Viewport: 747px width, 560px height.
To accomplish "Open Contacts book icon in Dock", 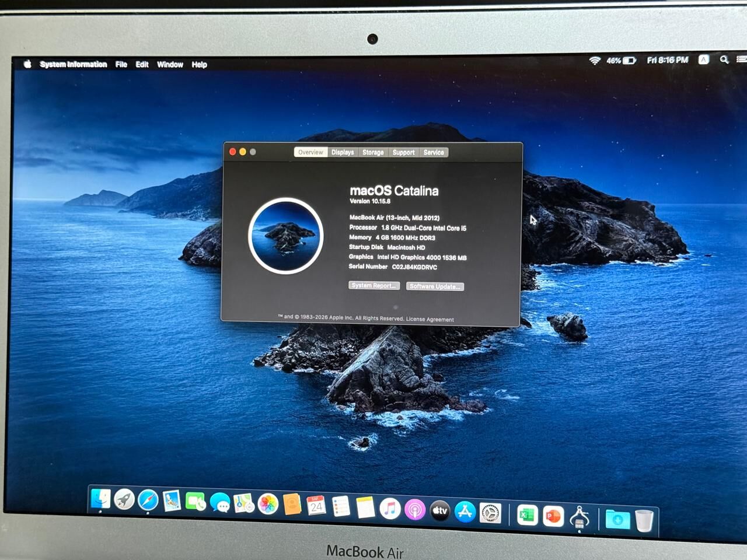I will pyautogui.click(x=292, y=504).
